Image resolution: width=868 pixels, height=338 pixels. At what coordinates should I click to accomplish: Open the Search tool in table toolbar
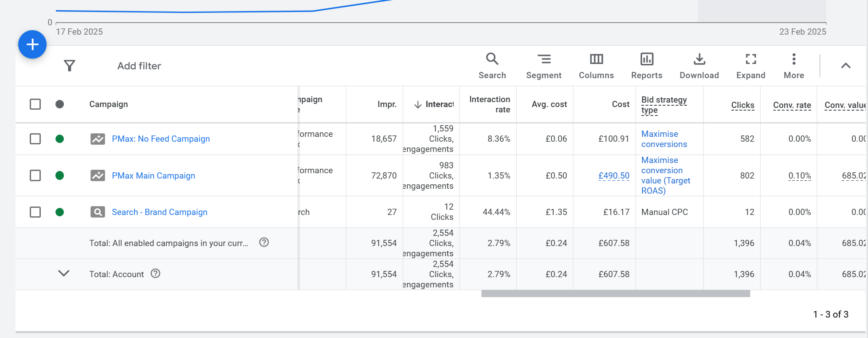492,66
